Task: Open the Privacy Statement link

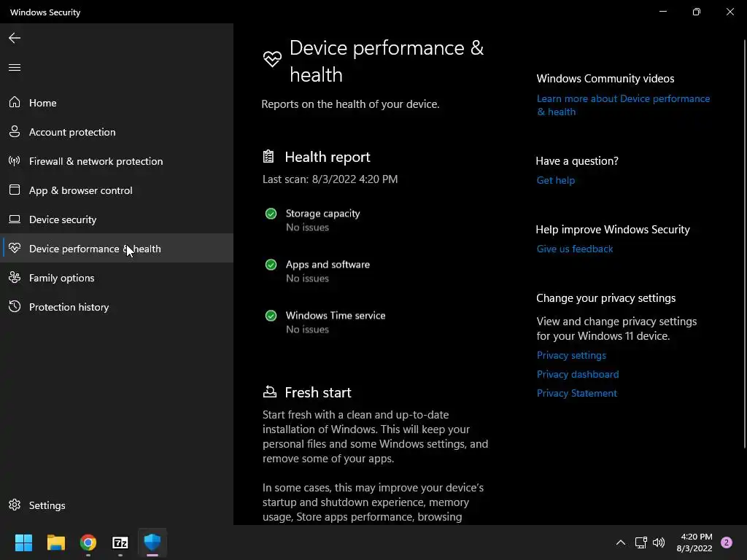Action: point(576,393)
